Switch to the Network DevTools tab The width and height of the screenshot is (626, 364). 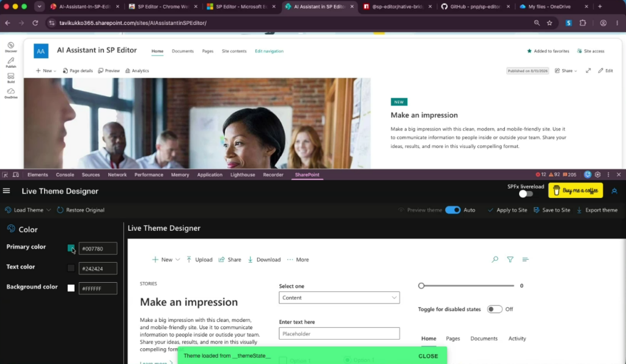point(117,175)
